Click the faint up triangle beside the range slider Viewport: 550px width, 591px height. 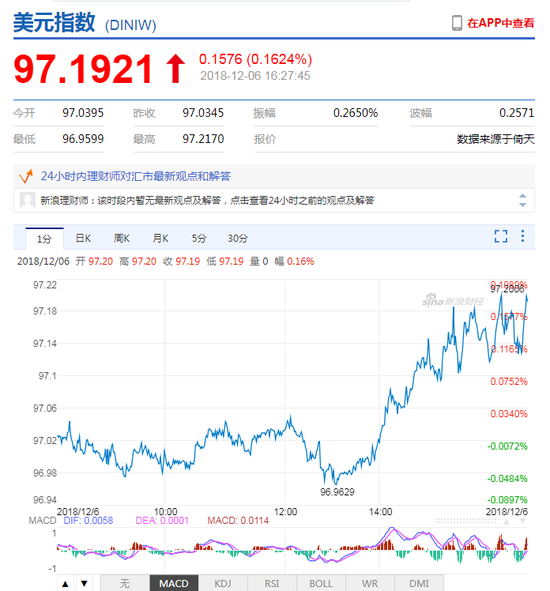click(506, 522)
